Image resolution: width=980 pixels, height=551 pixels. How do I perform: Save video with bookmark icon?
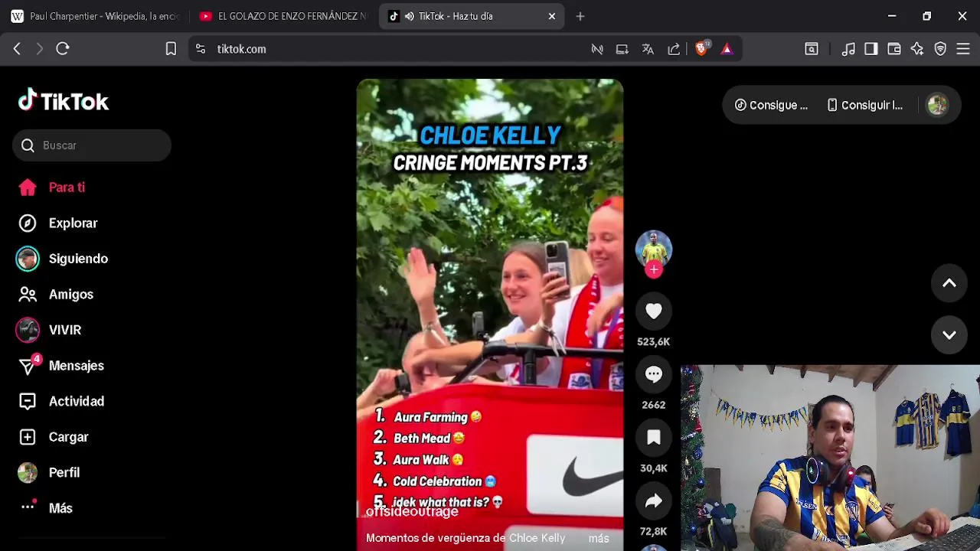point(654,437)
